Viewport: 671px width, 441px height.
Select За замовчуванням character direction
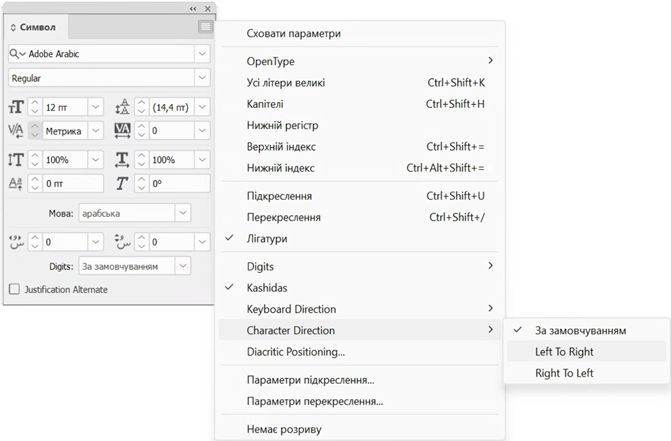coord(586,330)
